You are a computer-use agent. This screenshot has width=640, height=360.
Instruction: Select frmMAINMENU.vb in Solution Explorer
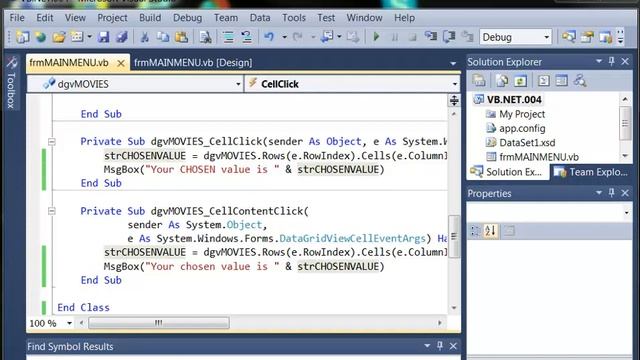coord(539,157)
